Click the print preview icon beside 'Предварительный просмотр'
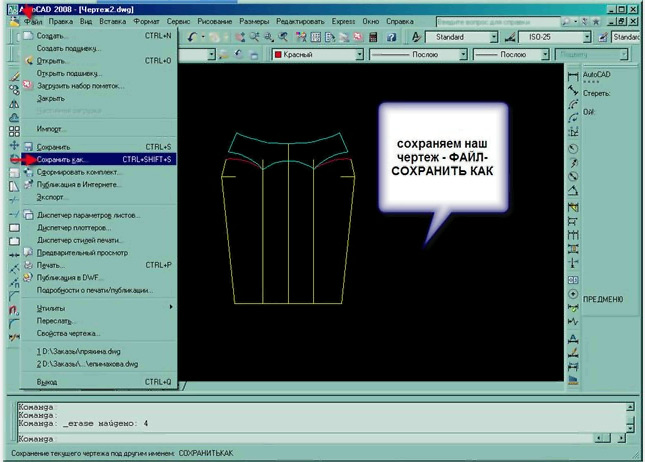This screenshot has height=462, width=645. point(28,252)
